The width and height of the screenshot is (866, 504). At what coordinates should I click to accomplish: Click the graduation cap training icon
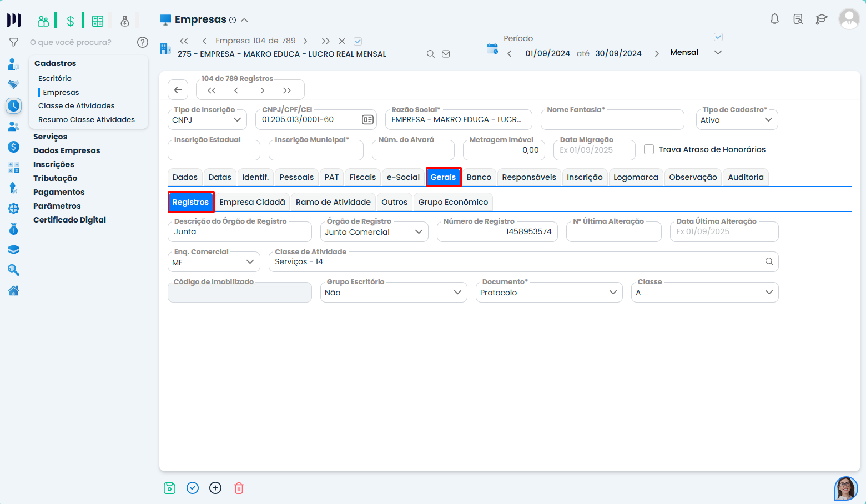[821, 19]
